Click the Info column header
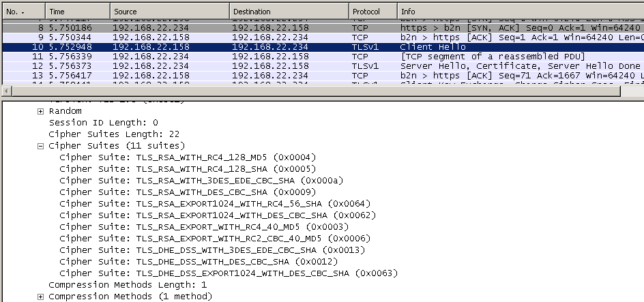Viewport: 644px width, 302px height. (520, 12)
